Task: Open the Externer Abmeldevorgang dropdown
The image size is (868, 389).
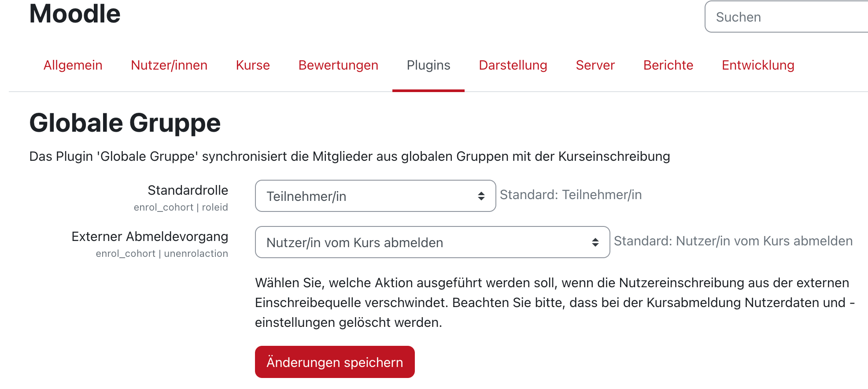Action: (x=432, y=242)
